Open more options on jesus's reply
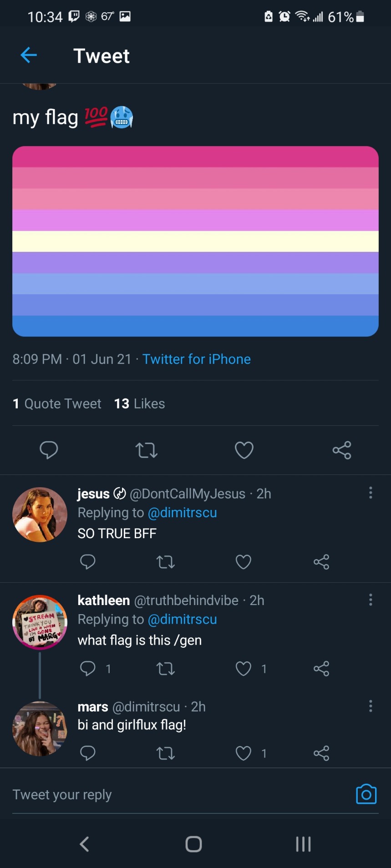The height and width of the screenshot is (868, 391). (371, 493)
